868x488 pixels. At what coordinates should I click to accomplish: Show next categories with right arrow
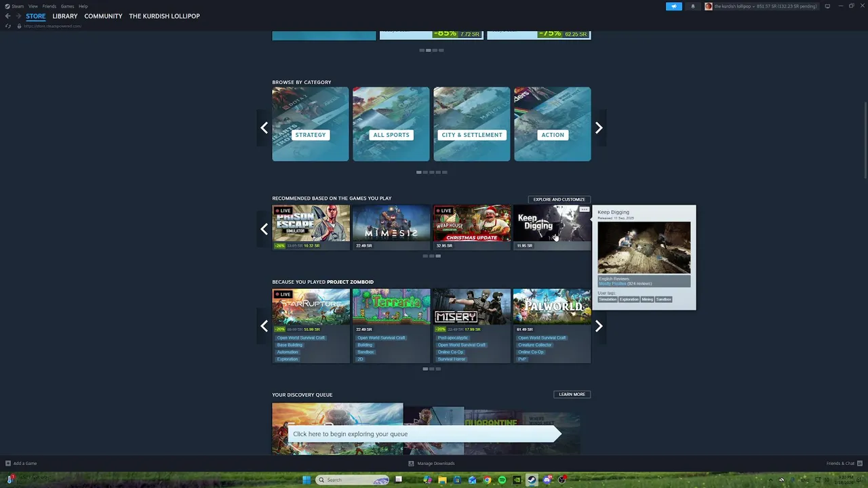pos(599,127)
